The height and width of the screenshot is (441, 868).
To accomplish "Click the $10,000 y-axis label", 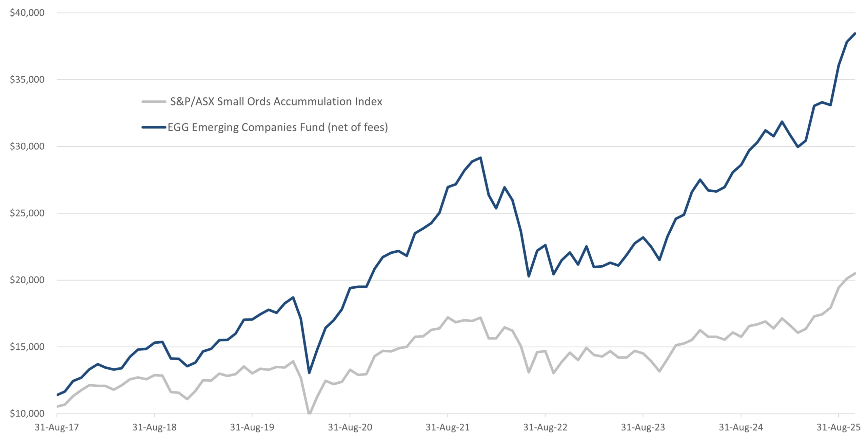I will [27, 414].
